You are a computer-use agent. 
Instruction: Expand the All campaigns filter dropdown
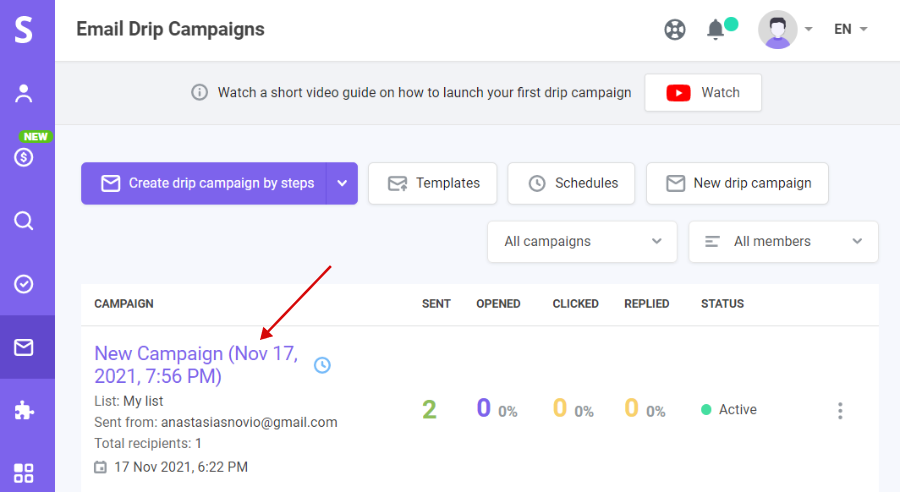[582, 242]
